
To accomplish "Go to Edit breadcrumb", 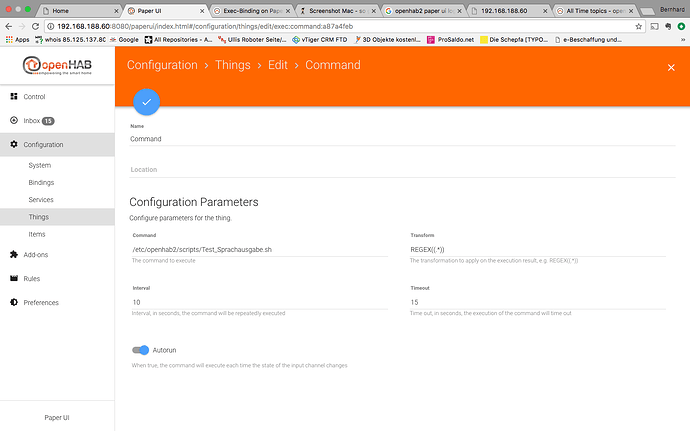I will (278, 65).
